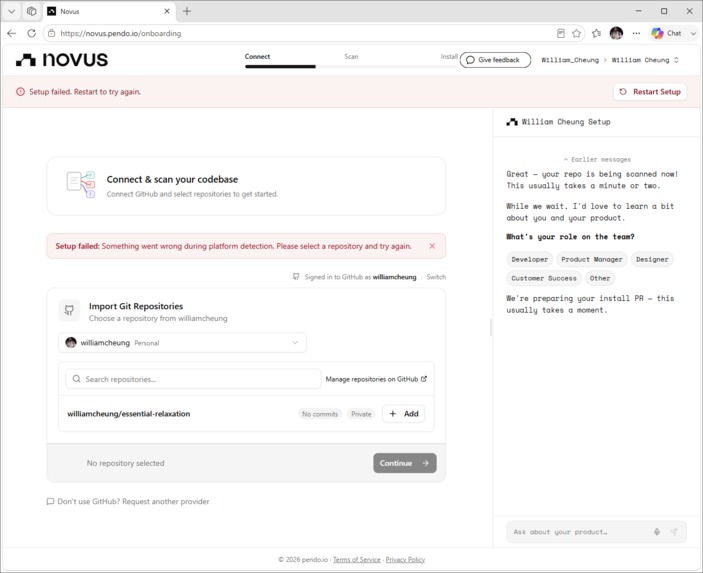Choose Product Manager role chip

[x=592, y=260]
